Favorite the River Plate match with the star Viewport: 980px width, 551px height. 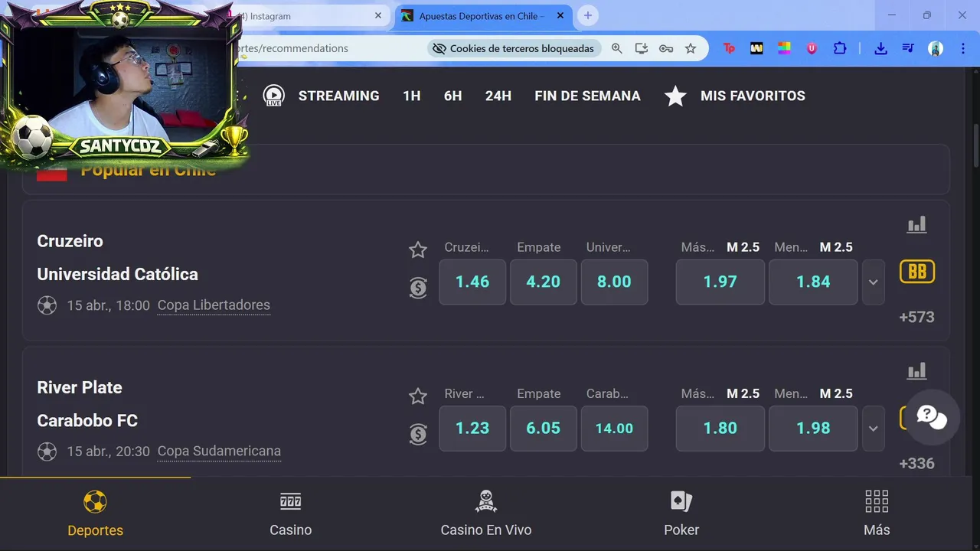tap(417, 396)
